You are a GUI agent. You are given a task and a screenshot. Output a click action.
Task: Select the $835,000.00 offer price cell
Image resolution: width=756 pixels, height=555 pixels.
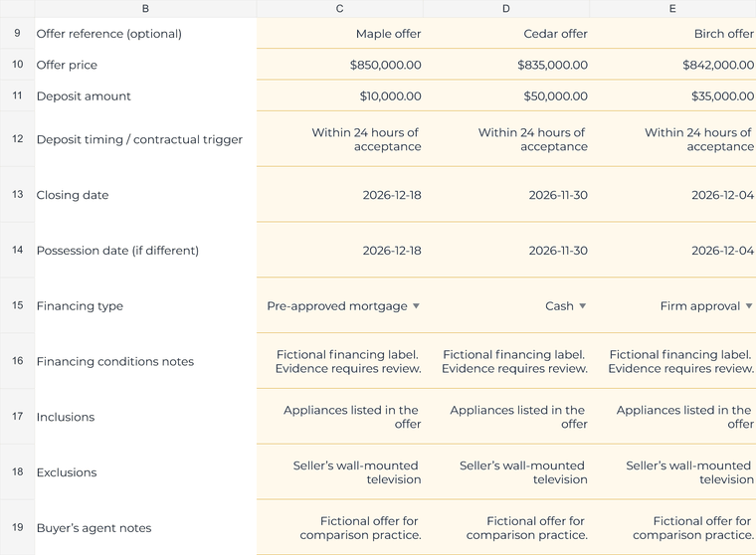pyautogui.click(x=506, y=65)
